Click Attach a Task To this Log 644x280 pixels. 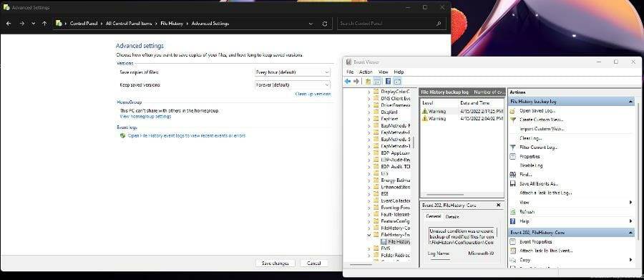(546, 193)
